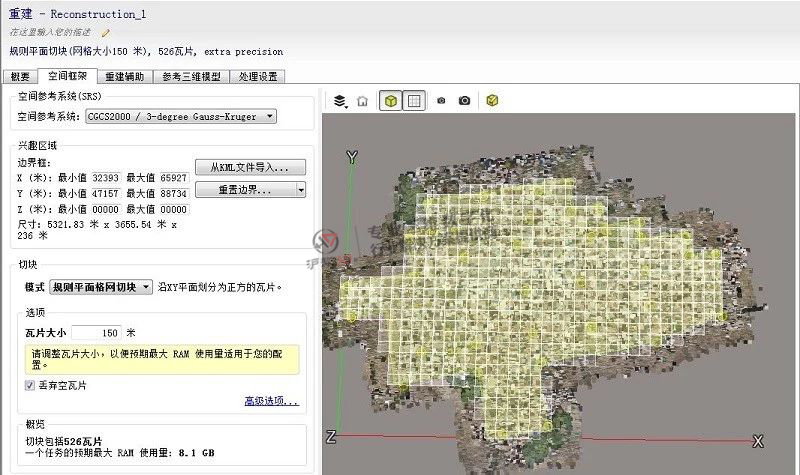800x475 pixels.
Task: Click the X minimum value field 32393
Action: pos(105,178)
